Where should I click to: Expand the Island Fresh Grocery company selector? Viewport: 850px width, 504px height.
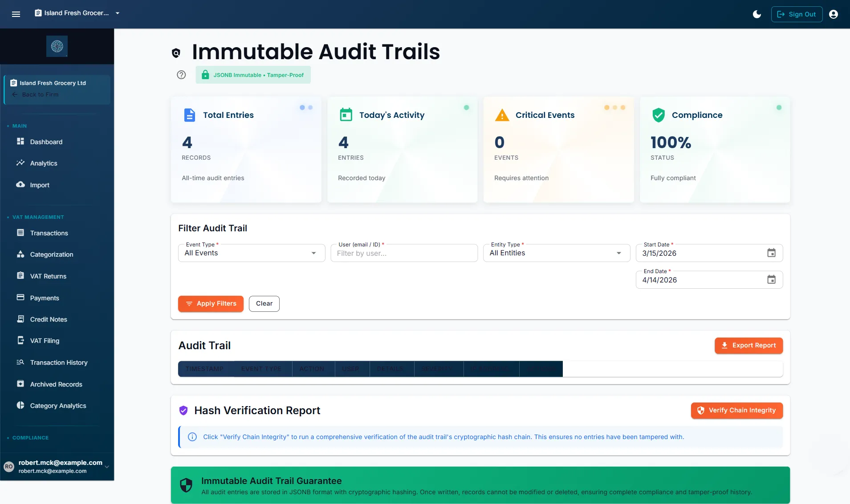[x=77, y=13]
